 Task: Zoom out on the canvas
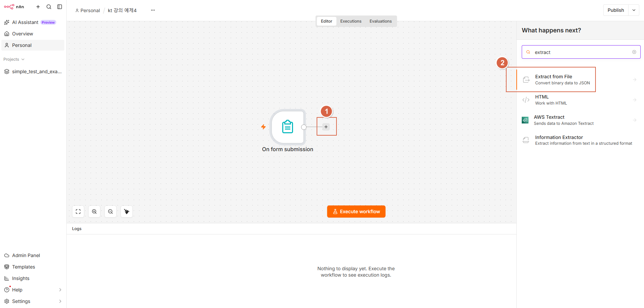[110, 212]
